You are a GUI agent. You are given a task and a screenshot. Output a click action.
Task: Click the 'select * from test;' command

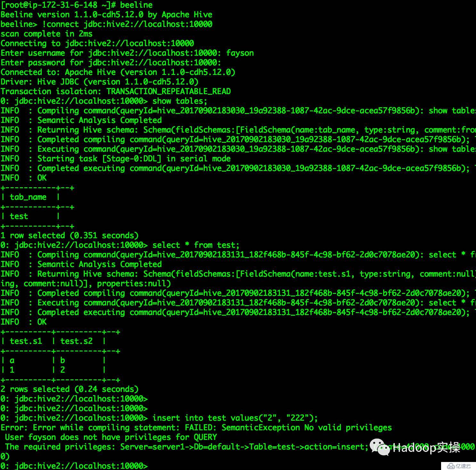(x=196, y=245)
